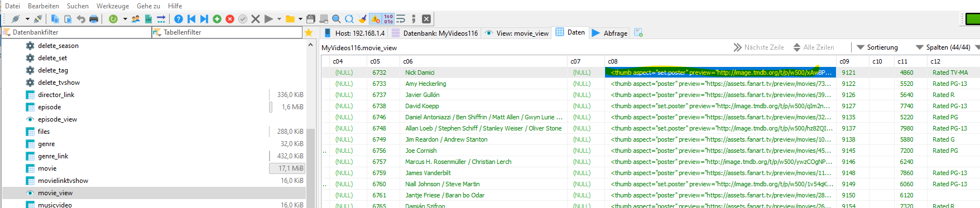The width and height of the screenshot is (980, 208).
Task: Select the genre_link table in the tree
Action: click(x=53, y=156)
